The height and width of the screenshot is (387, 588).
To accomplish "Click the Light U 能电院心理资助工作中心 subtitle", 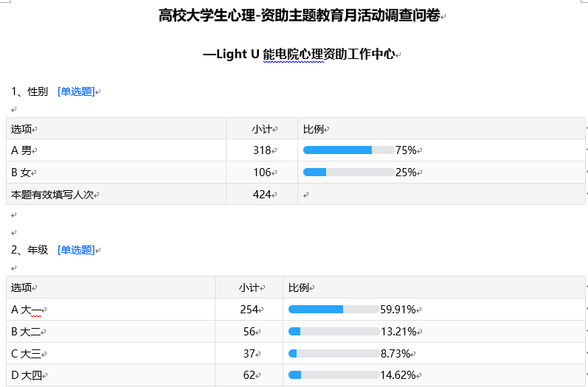I will coord(300,55).
